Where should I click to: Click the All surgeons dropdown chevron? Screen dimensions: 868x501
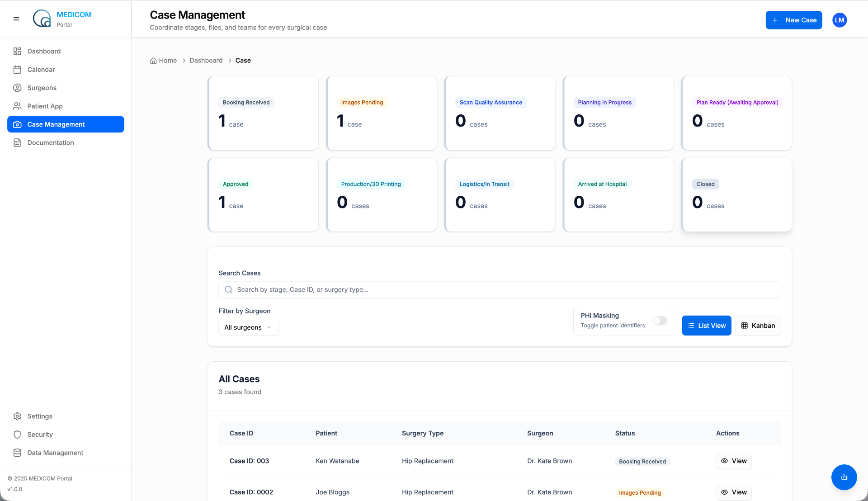pos(269,327)
